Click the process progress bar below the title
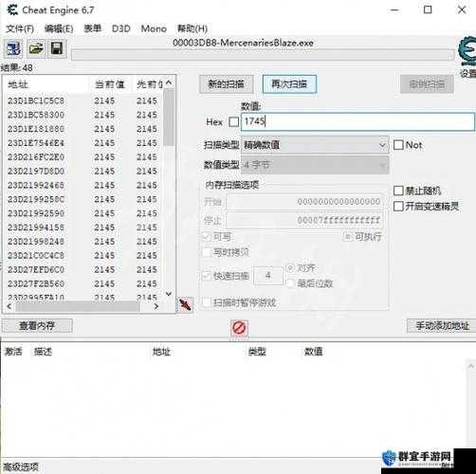Viewport: 476px width, 474px height. (263, 55)
